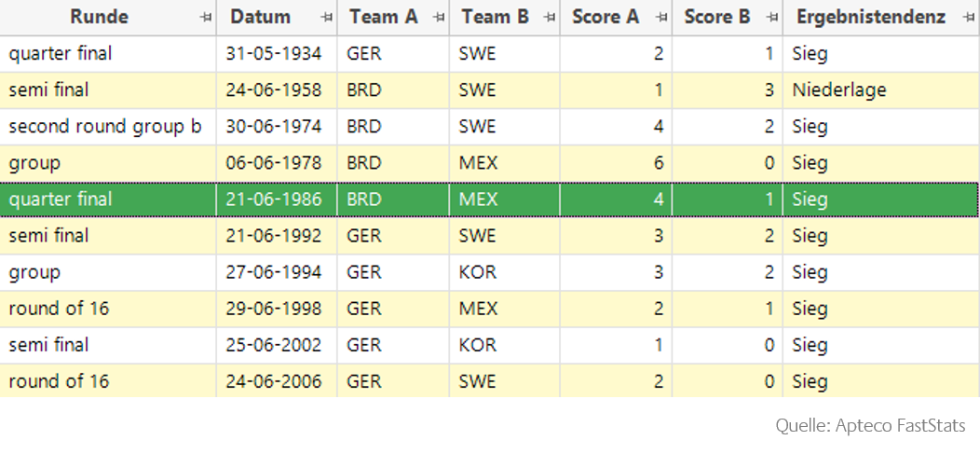
Task: Click the pin icon in Team B header
Action: point(549,18)
